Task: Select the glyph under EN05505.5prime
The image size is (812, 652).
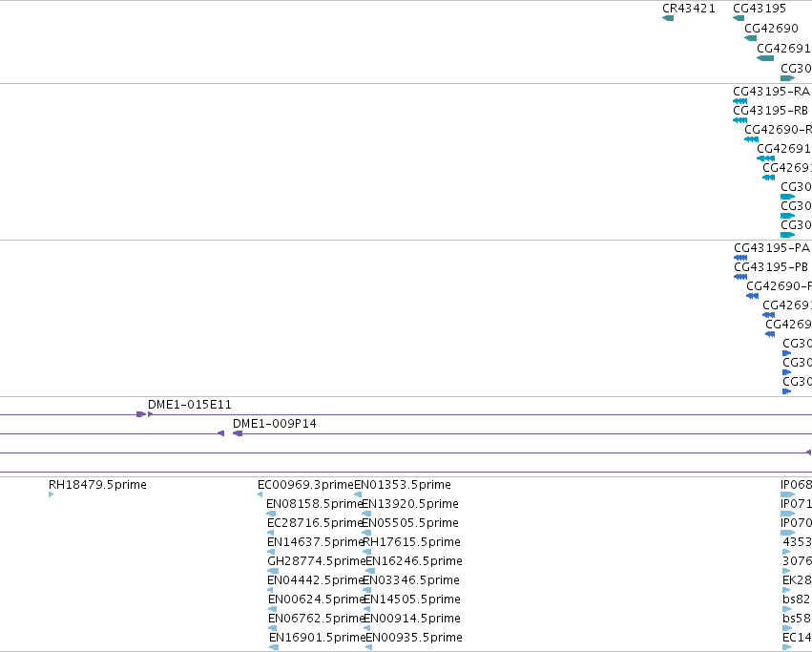Action: click(x=366, y=533)
